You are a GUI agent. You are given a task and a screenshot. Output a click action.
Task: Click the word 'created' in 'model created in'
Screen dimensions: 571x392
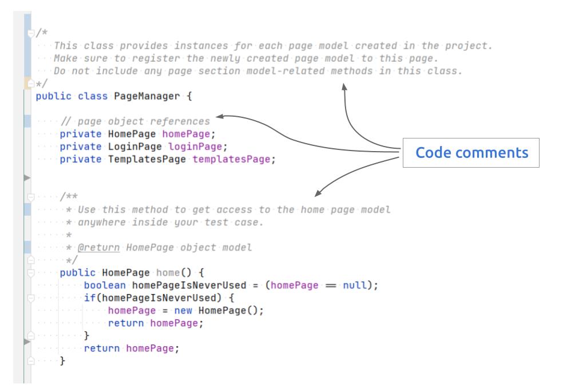(x=376, y=46)
